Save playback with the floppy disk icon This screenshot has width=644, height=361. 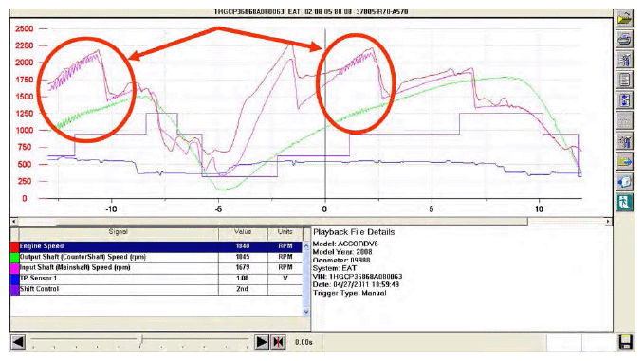626,342
